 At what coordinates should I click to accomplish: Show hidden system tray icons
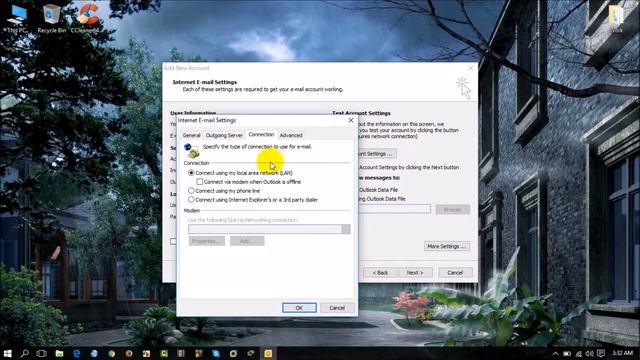pyautogui.click(x=556, y=354)
